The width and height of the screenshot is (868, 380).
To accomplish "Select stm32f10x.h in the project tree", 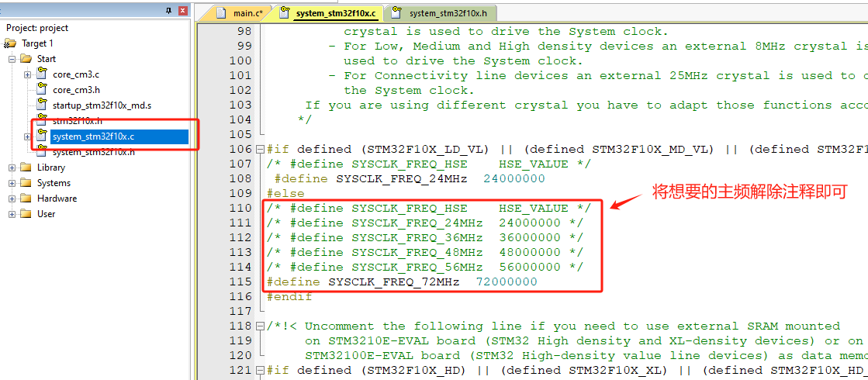I will click(77, 120).
